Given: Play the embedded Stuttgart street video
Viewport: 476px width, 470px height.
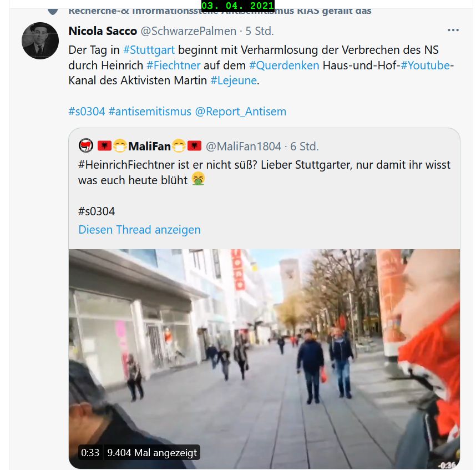Looking at the screenshot, I should point(264,359).
